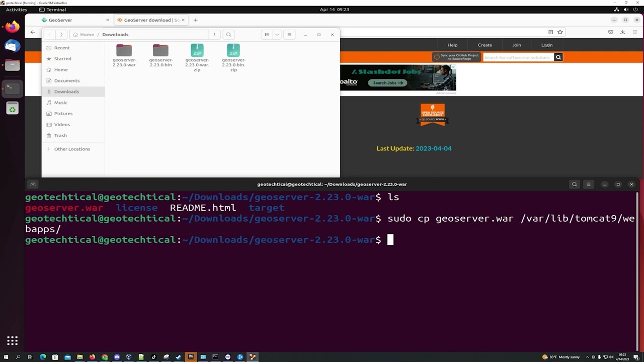Show Applications grid in the dock
The width and height of the screenshot is (644, 362).
pyautogui.click(x=12, y=341)
